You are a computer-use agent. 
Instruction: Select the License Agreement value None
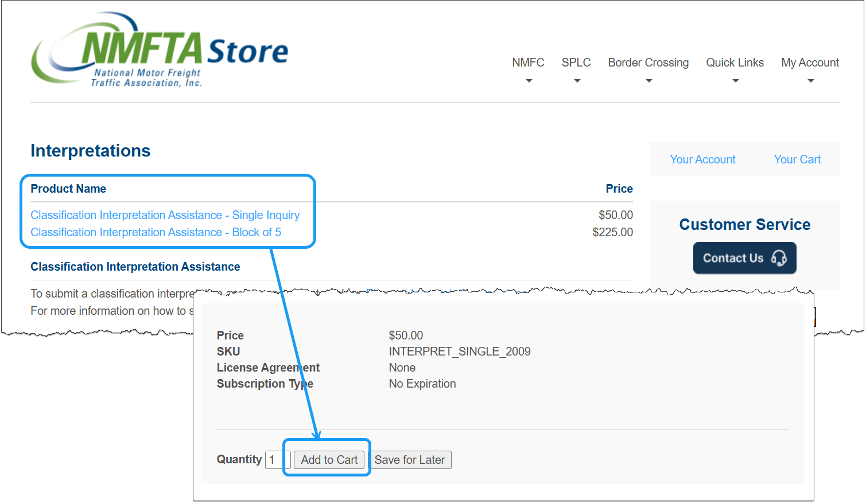point(402,368)
